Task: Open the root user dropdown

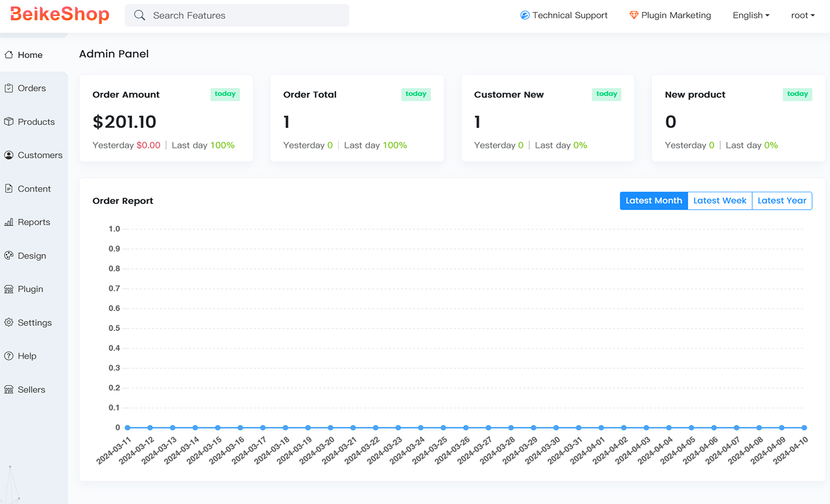Action: point(803,15)
